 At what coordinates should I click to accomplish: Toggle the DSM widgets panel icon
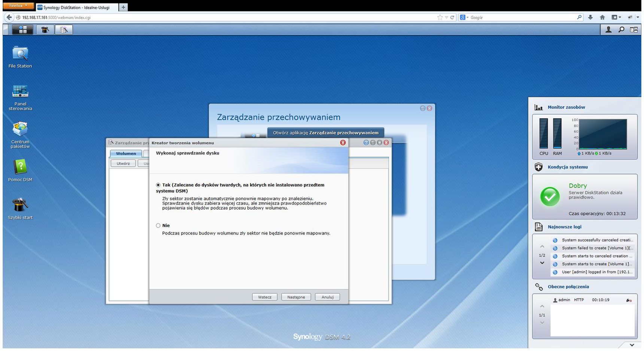pyautogui.click(x=634, y=30)
